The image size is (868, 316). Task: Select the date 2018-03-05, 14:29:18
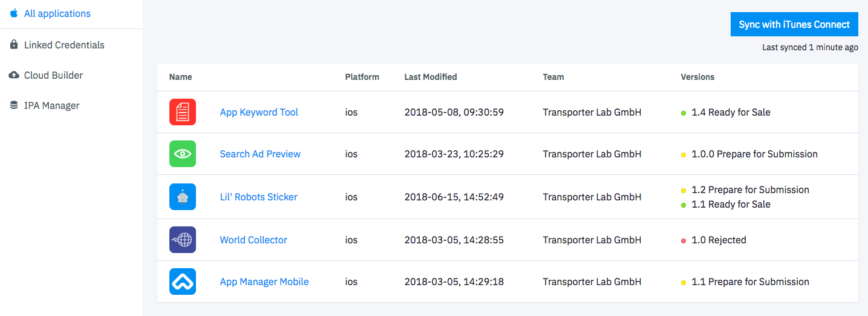(x=454, y=281)
